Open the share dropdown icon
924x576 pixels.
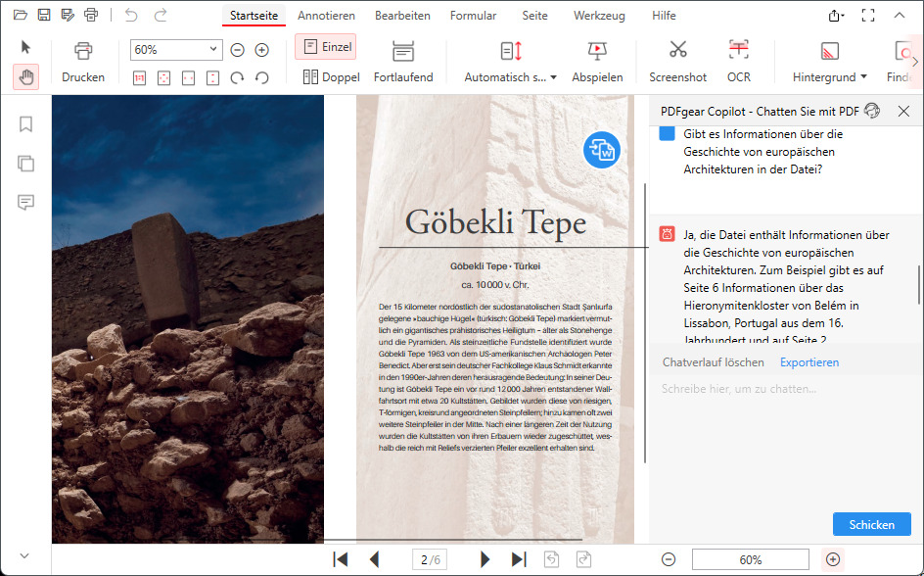(x=836, y=16)
